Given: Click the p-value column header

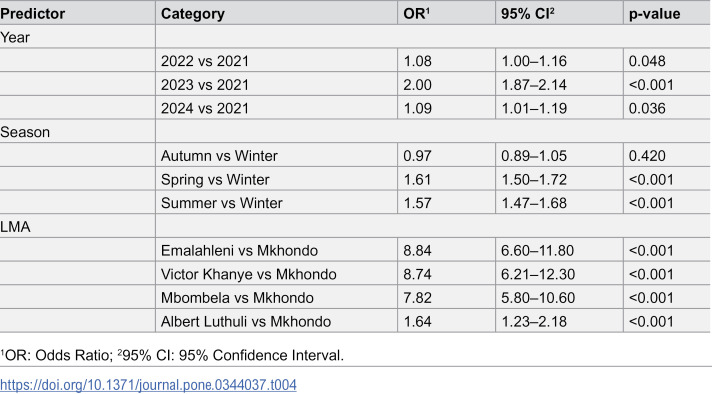Looking at the screenshot, I should point(654,14).
